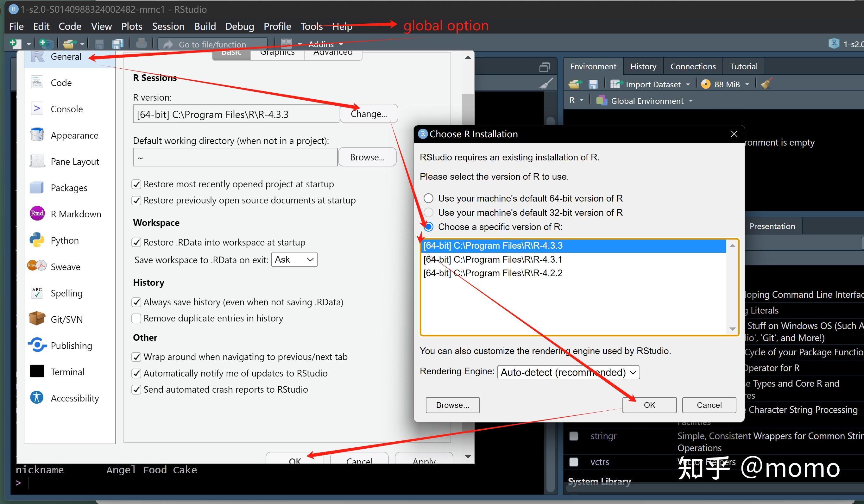The height and width of the screenshot is (504, 864).
Task: Open the Session menu
Action: (x=168, y=26)
